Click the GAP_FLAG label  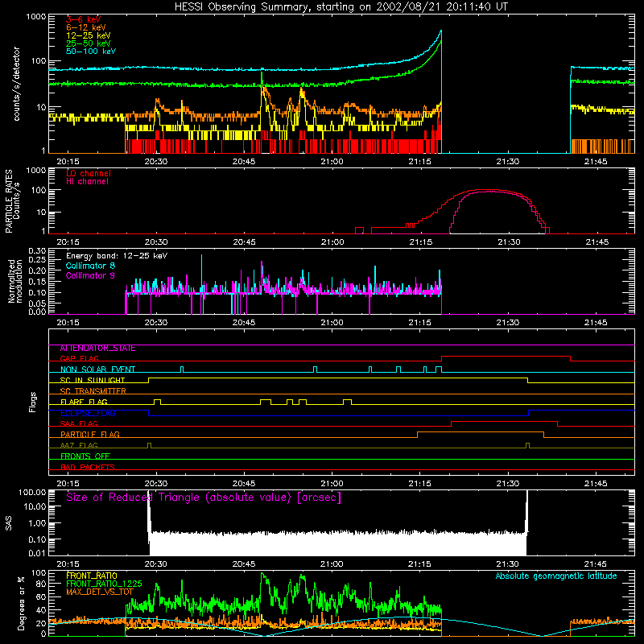[x=79, y=358]
